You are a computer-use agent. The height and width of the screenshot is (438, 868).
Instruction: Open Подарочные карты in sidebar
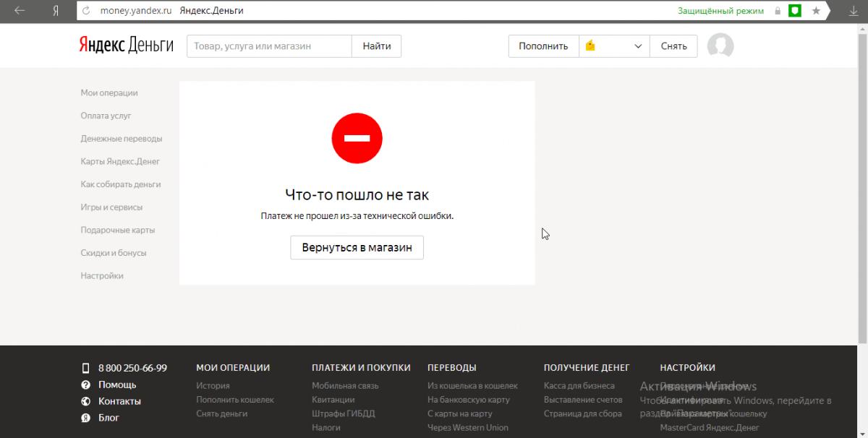click(118, 230)
